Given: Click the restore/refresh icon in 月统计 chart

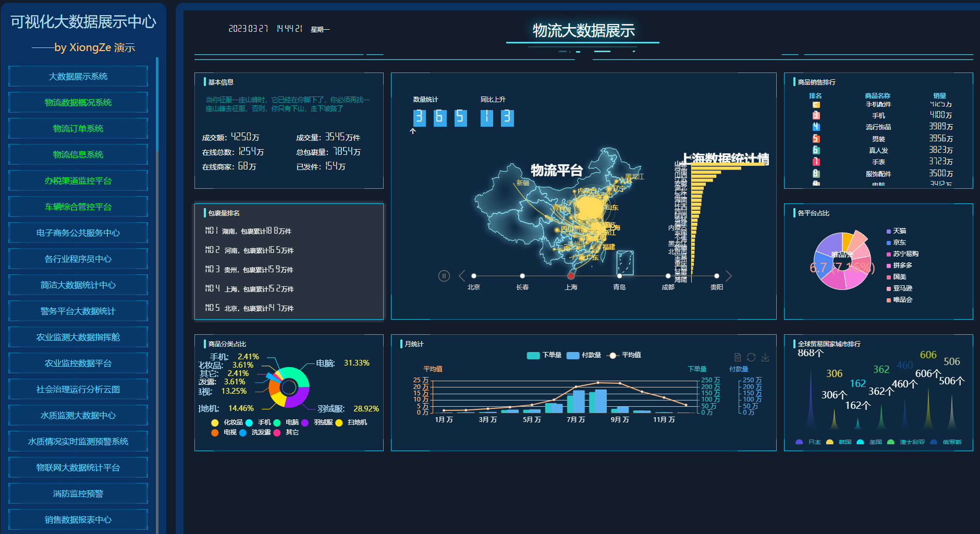Looking at the screenshot, I should pyautogui.click(x=751, y=357).
